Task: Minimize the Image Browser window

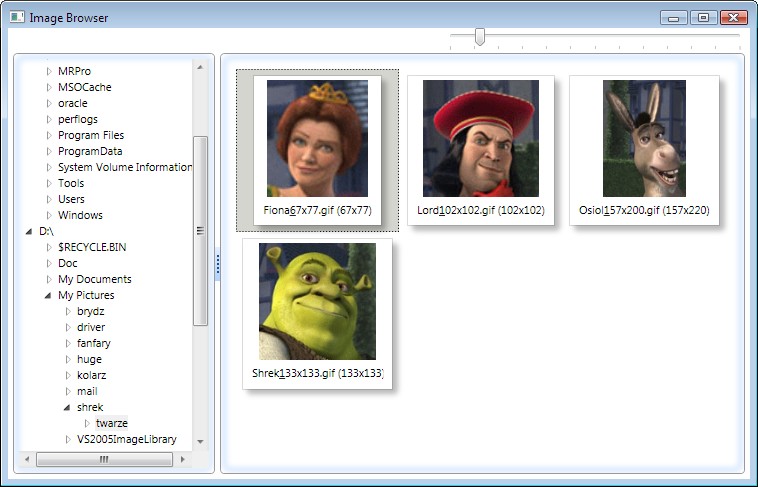Action: click(673, 18)
